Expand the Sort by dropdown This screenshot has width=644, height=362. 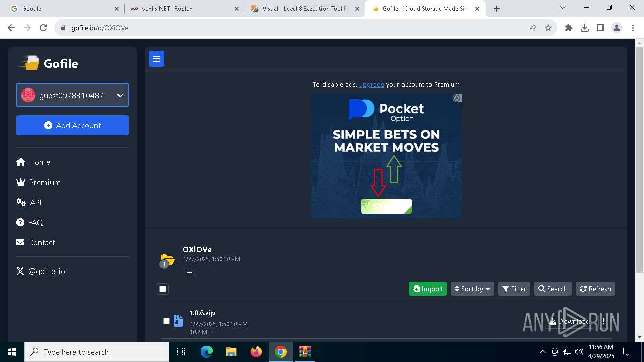[x=472, y=289]
